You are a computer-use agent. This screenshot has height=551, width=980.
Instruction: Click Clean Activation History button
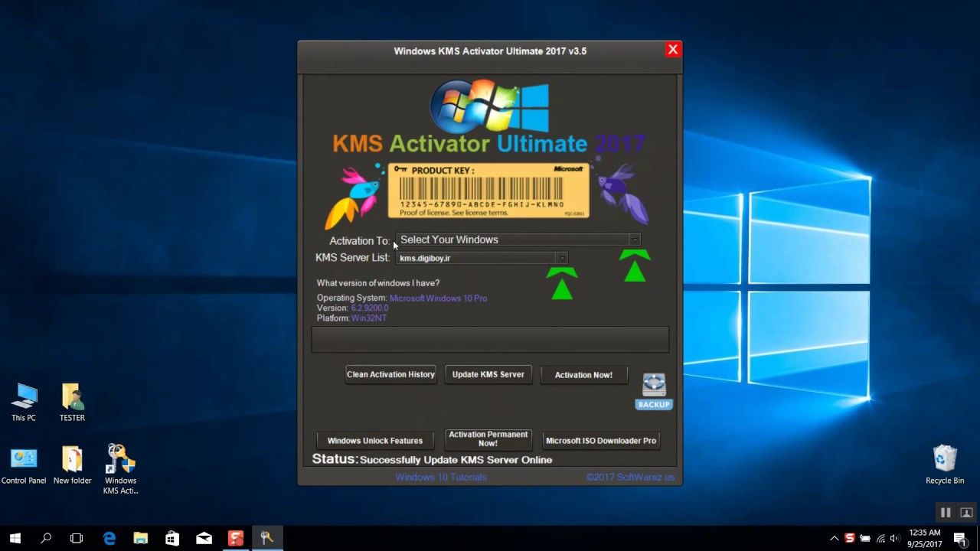coord(390,374)
